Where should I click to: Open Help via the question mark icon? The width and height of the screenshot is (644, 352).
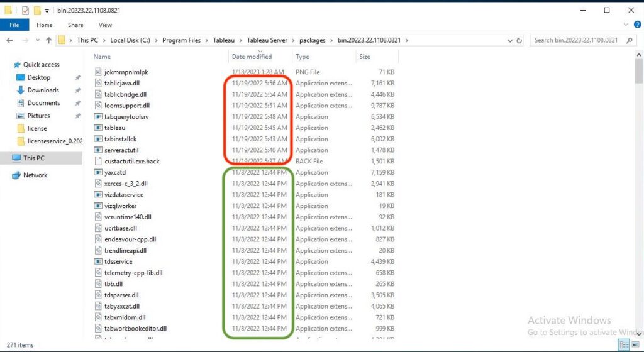click(638, 25)
